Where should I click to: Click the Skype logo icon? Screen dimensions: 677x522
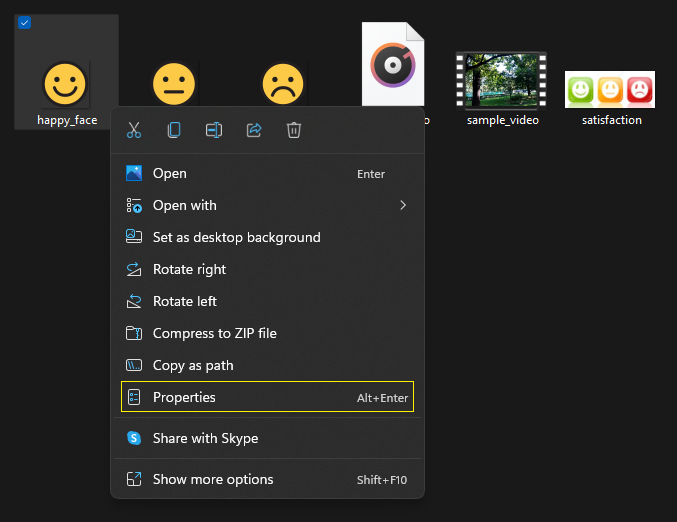coord(134,438)
